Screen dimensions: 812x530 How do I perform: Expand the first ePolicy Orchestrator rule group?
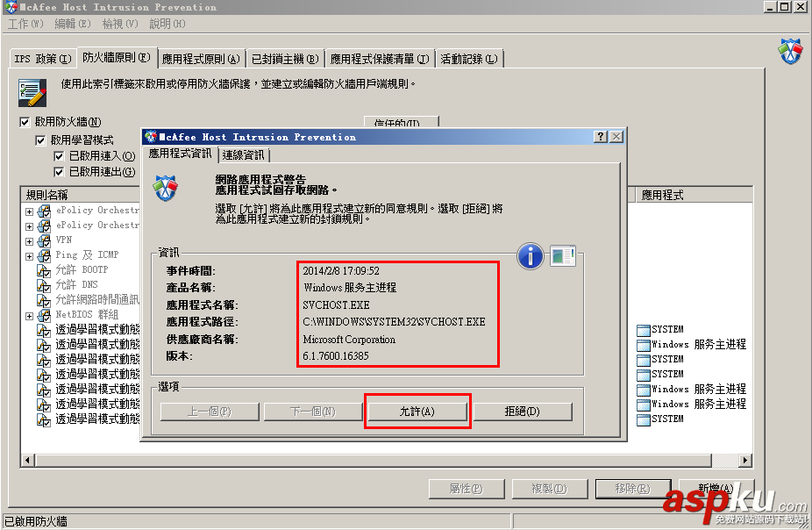click(29, 211)
